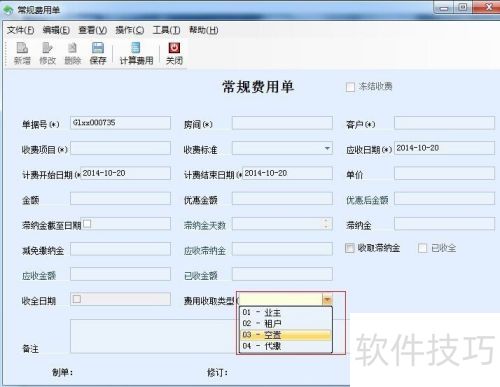Screen dimensions: 500x387
Task: Click the 单据号 input field
Action: pyautogui.click(x=120, y=123)
